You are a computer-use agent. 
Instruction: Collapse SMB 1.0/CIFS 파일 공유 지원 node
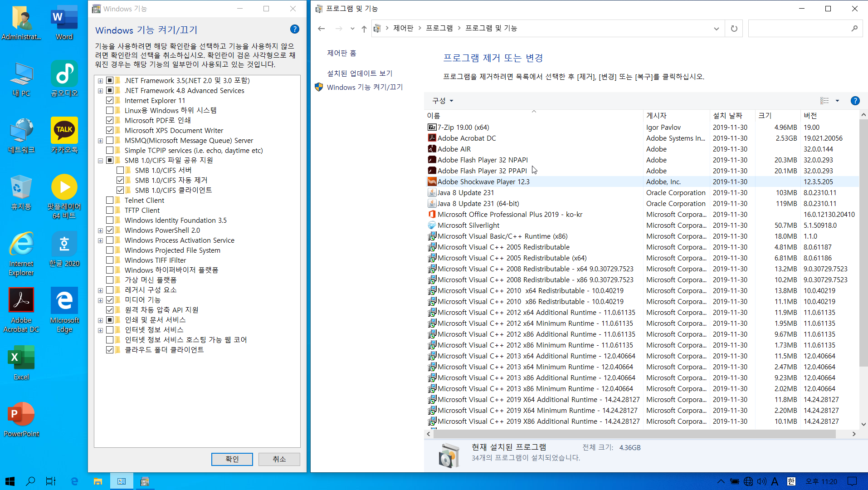pos(100,161)
